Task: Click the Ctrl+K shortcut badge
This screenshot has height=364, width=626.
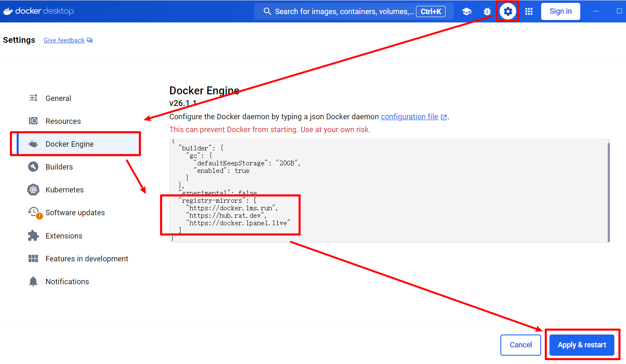Action: [431, 11]
